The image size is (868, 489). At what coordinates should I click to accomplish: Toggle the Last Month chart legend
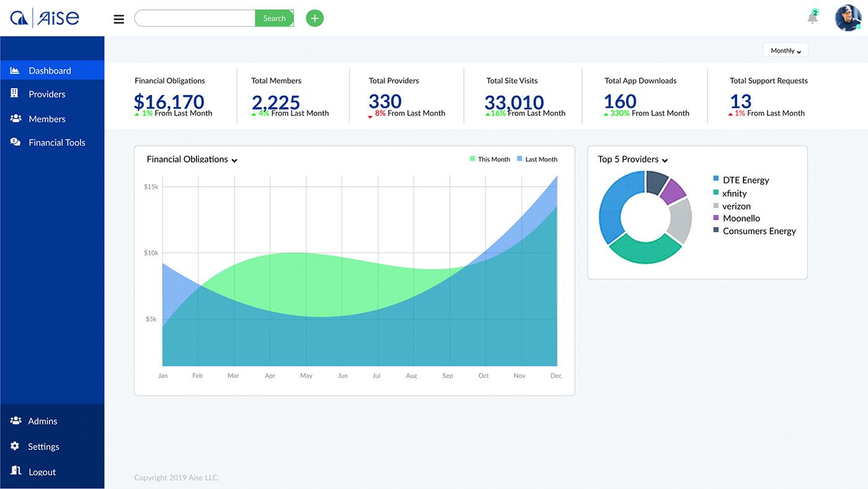537,159
